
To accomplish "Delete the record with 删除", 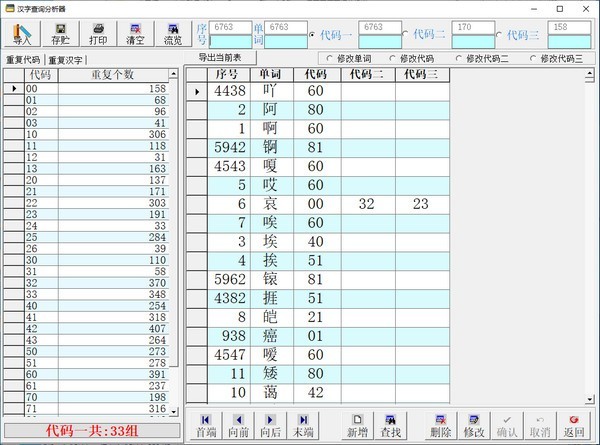I will pos(441,426).
